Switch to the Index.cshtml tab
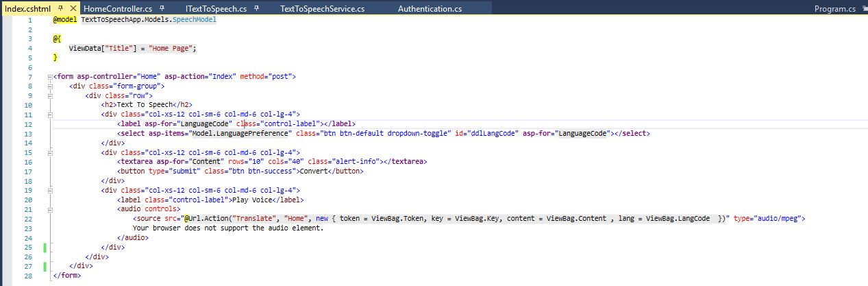 click(x=27, y=9)
